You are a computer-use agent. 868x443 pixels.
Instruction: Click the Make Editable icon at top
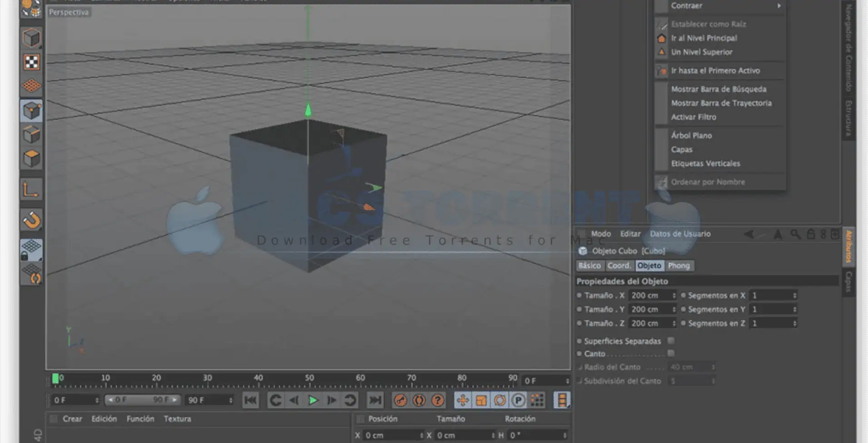[x=31, y=8]
